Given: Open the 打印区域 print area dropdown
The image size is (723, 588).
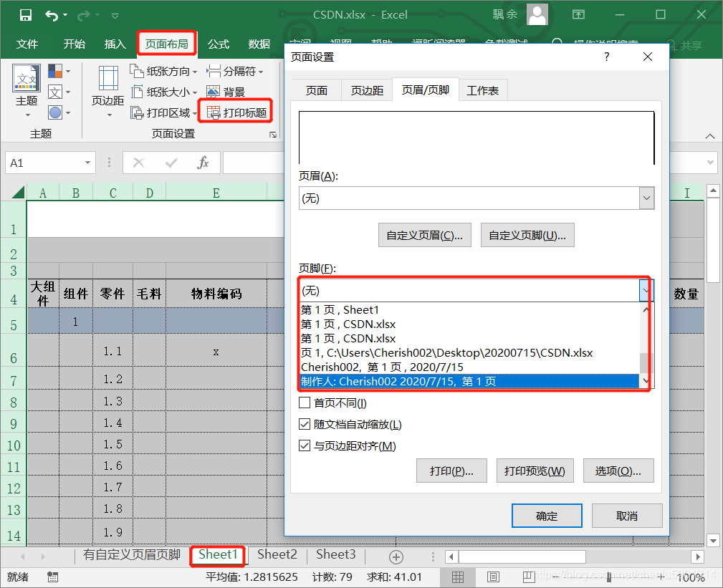Looking at the screenshot, I should (x=164, y=113).
